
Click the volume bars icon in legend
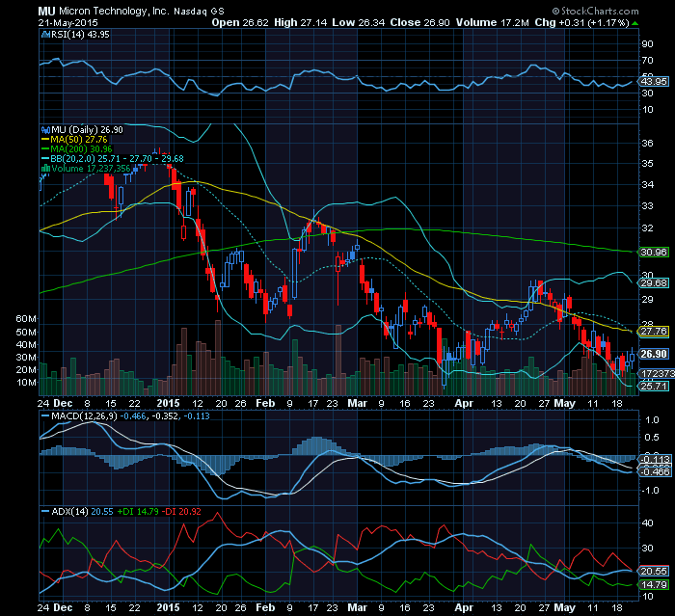(x=45, y=169)
